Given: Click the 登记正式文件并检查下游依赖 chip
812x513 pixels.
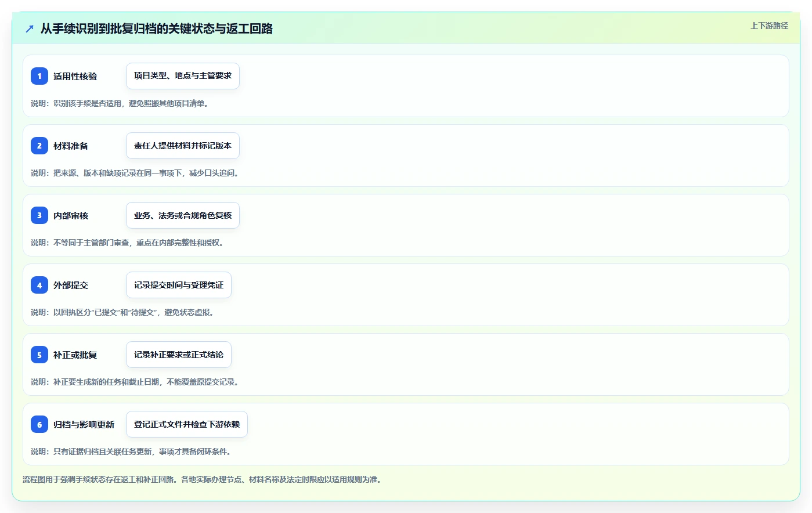Looking at the screenshot, I should [x=187, y=424].
